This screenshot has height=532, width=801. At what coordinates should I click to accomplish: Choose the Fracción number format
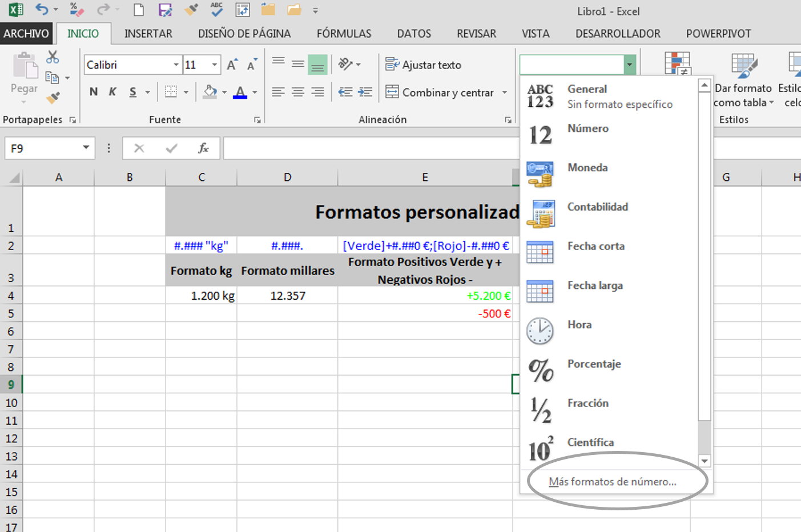coord(540,410)
